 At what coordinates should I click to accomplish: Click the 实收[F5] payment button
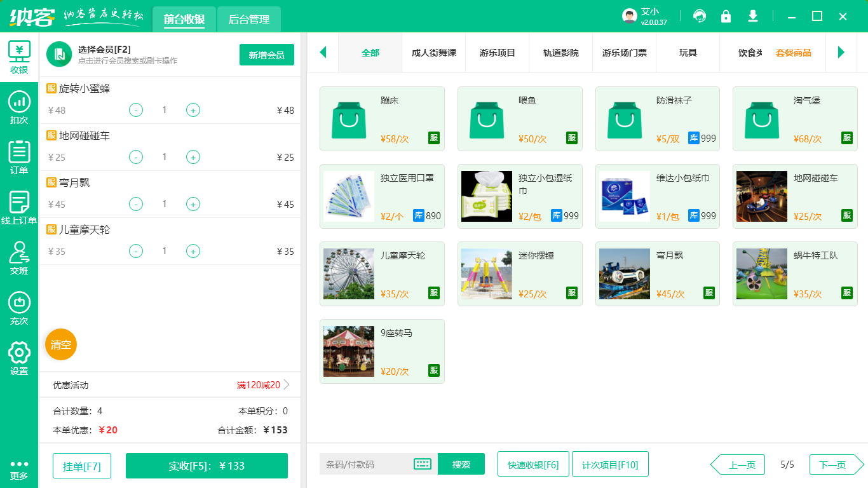pos(207,466)
